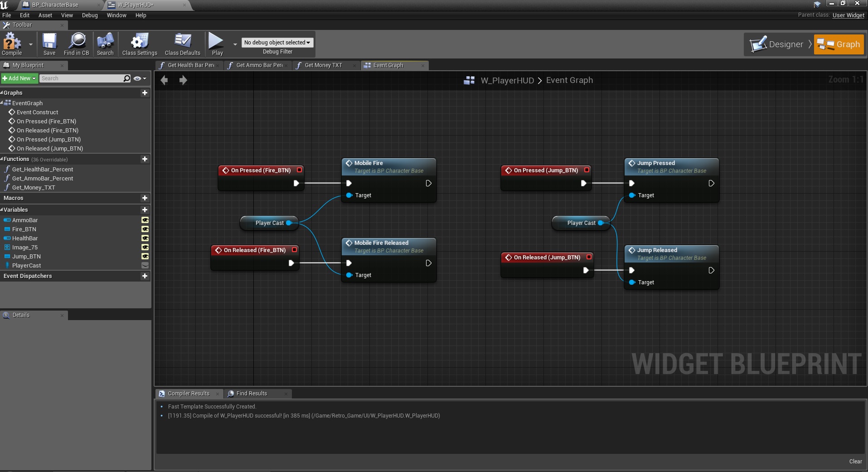Click the graph navigate back arrow
868x472 pixels.
pos(164,80)
